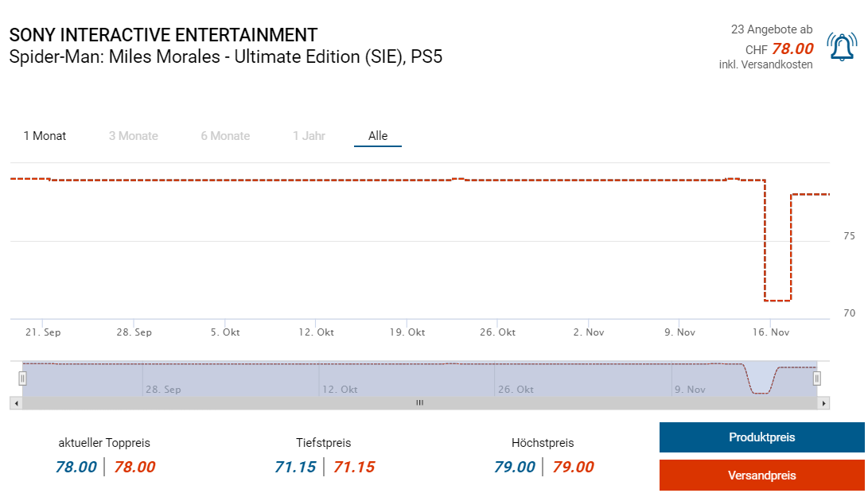
Task: Select the 3 Monate time range
Action: pyautogui.click(x=134, y=136)
